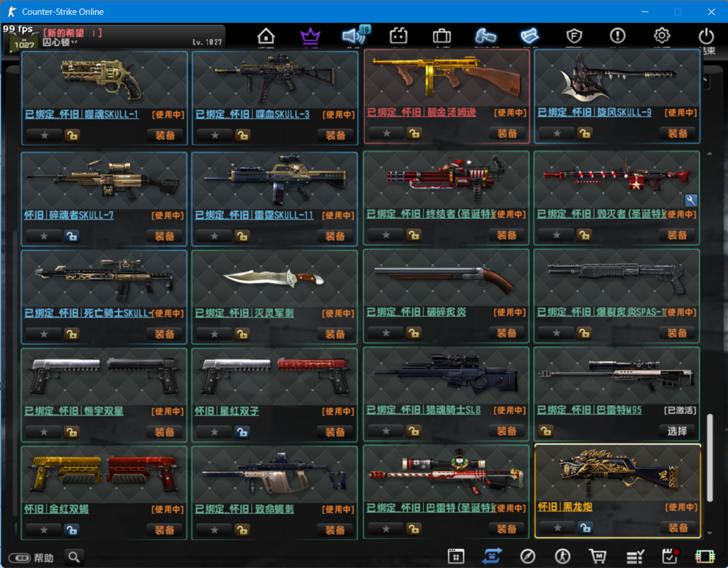Image resolution: width=728 pixels, height=568 pixels.
Task: Click 选择 on 巴雷特M95 card
Action: (677, 431)
